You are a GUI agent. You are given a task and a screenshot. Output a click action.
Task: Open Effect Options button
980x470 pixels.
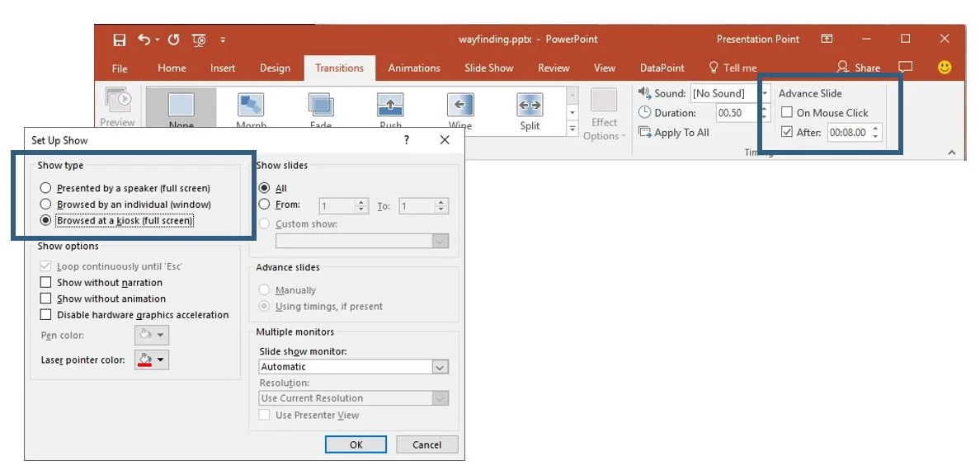point(604,115)
